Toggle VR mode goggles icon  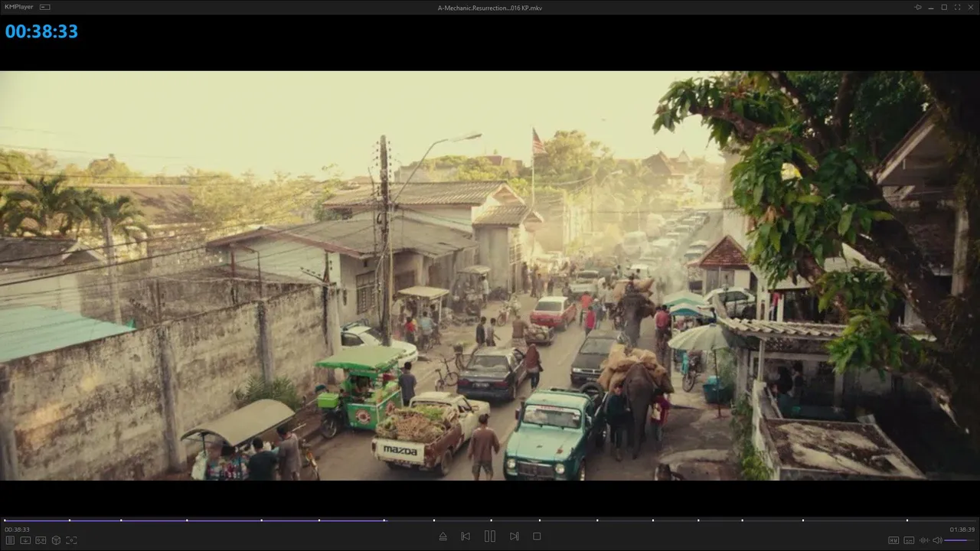pos(41,540)
